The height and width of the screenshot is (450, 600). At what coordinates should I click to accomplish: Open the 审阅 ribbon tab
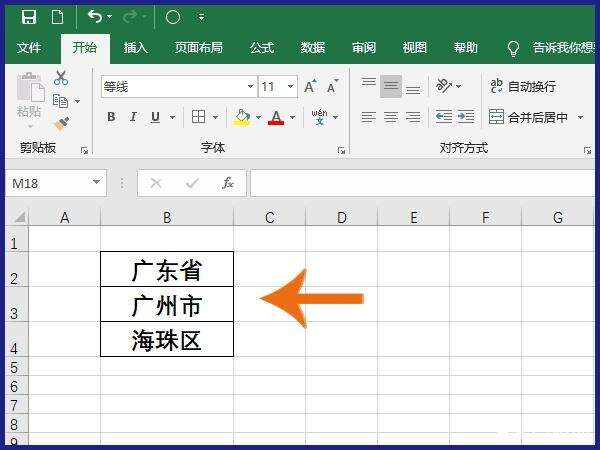tap(364, 48)
